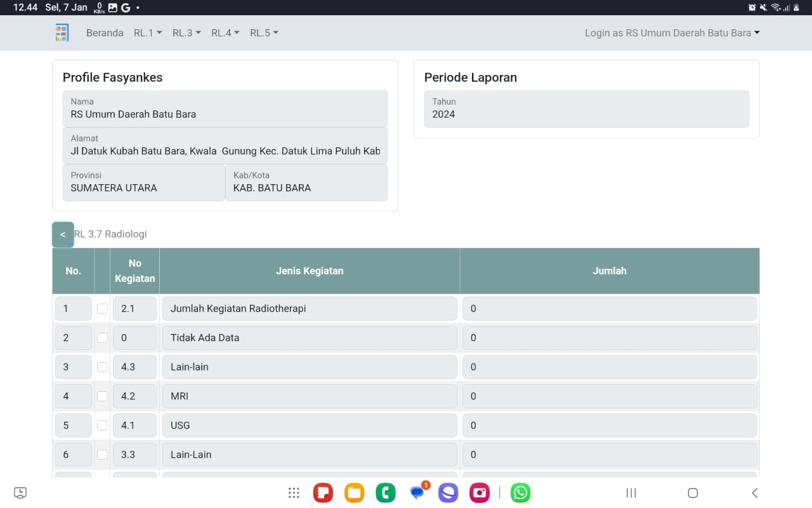Click Jumlah field for Tidak Ada Data row
812x508 pixels.
coord(610,338)
